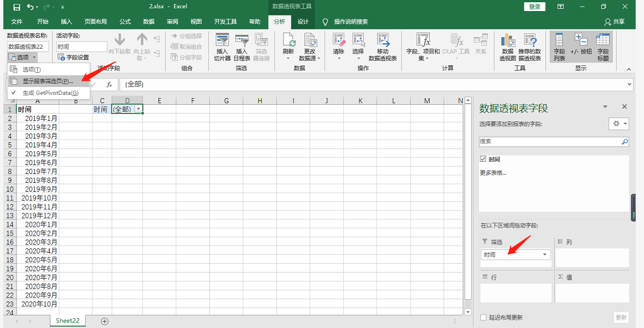This screenshot has width=644, height=328.
Task: Move PivotTable (移动数据透视表)
Action: click(383, 47)
